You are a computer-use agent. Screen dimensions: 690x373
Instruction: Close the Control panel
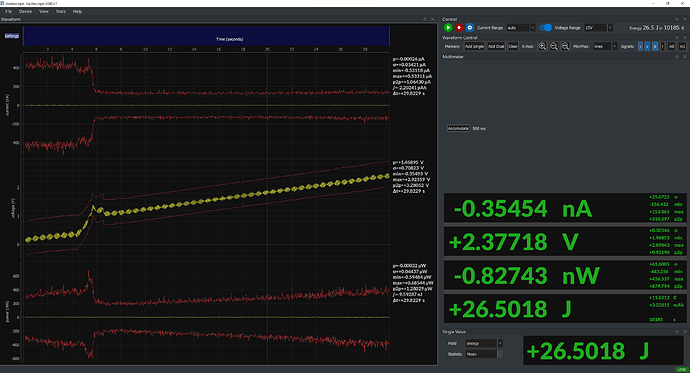[x=685, y=19]
